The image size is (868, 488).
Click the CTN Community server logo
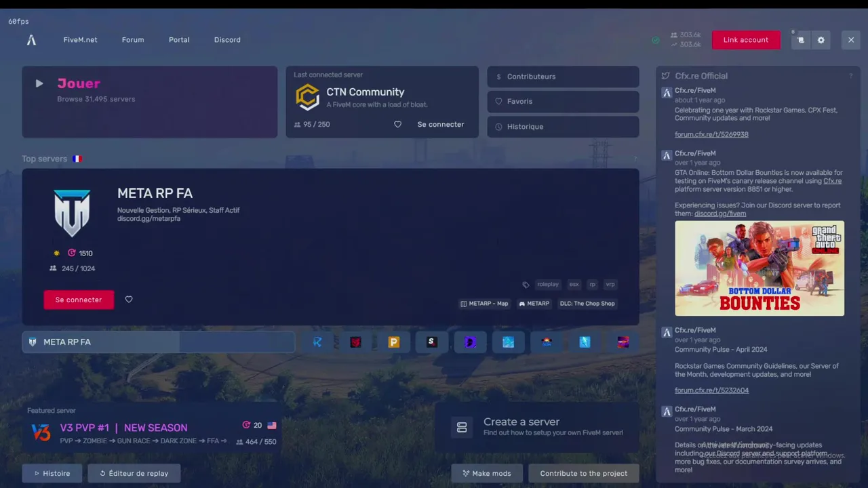tap(308, 98)
